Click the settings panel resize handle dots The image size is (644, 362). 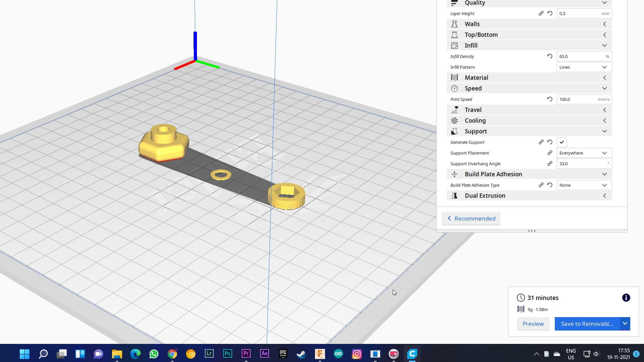point(532,231)
